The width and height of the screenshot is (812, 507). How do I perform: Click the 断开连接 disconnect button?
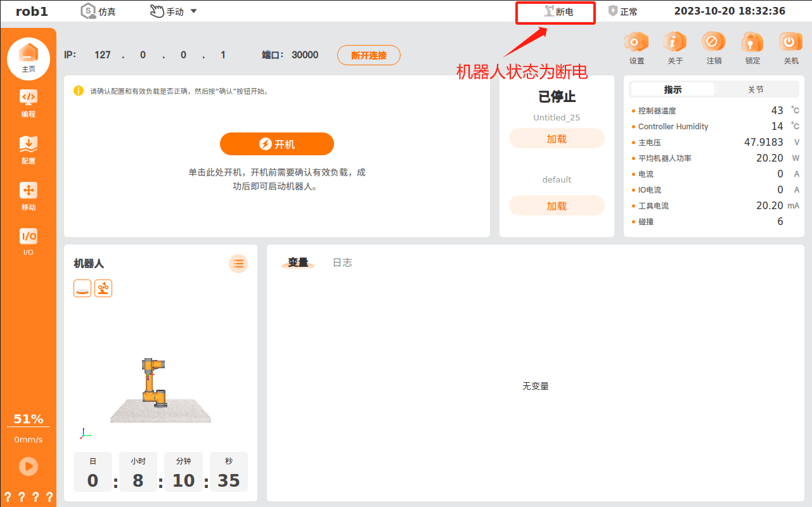pos(369,55)
